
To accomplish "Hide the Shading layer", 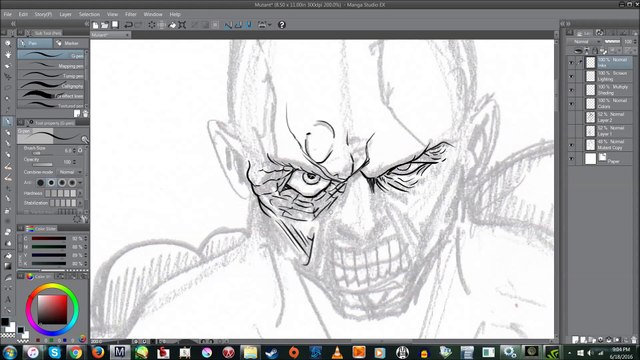I will click(x=571, y=90).
